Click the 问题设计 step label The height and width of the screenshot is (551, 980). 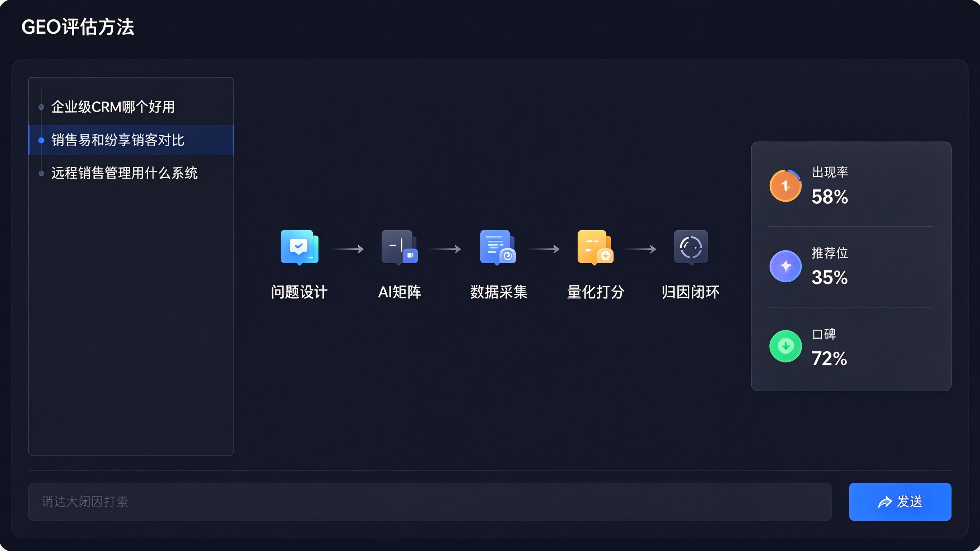click(299, 292)
